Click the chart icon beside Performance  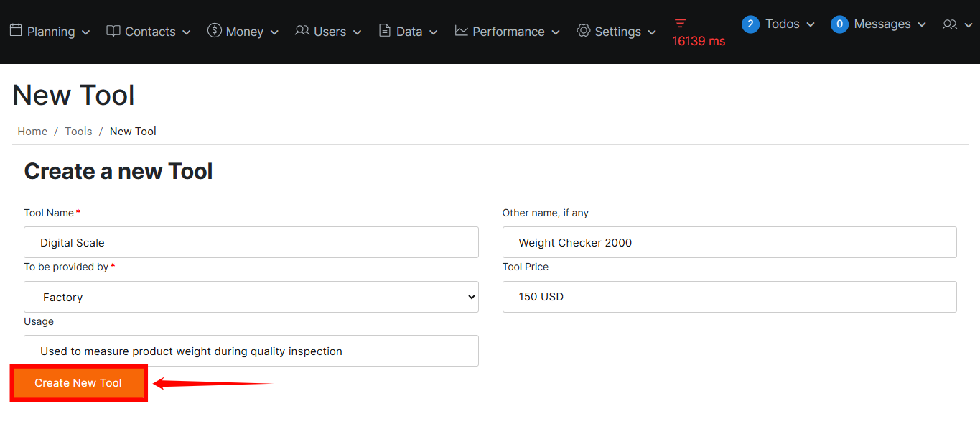pyautogui.click(x=462, y=31)
